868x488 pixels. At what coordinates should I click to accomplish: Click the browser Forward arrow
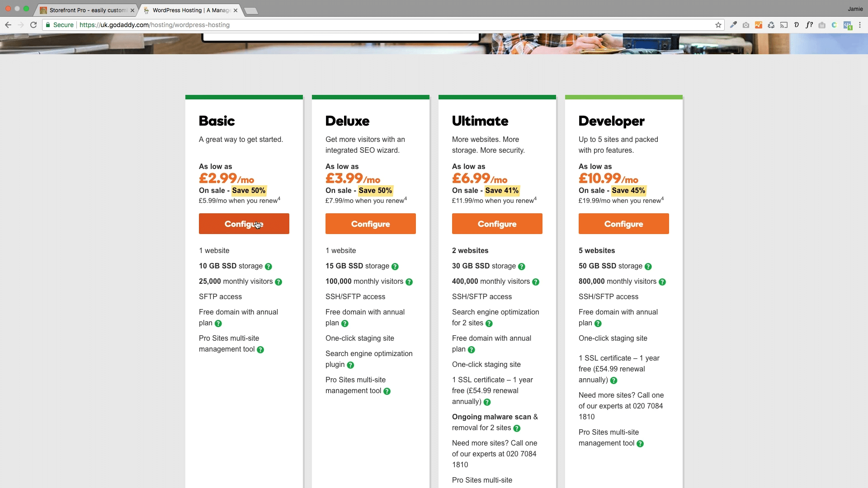(x=21, y=25)
